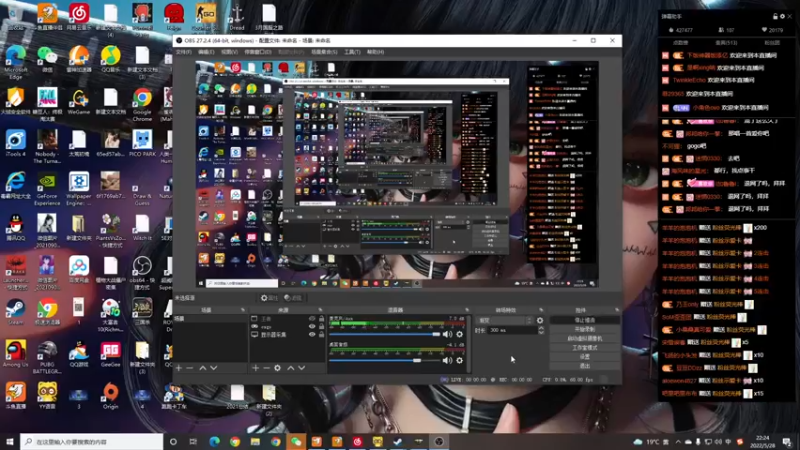Pop out the Controls dock panel icon
The height and width of the screenshot is (450, 800).
617,310
